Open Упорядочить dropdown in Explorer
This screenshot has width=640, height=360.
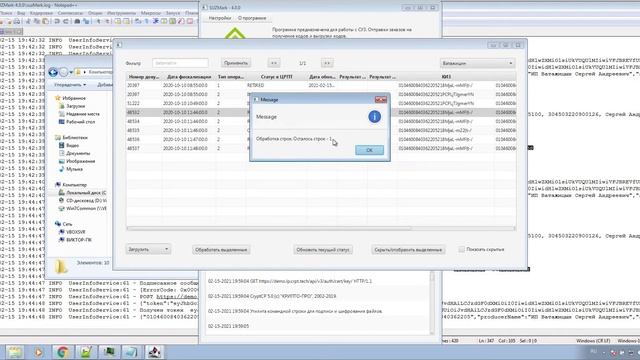pyautogui.click(x=70, y=85)
